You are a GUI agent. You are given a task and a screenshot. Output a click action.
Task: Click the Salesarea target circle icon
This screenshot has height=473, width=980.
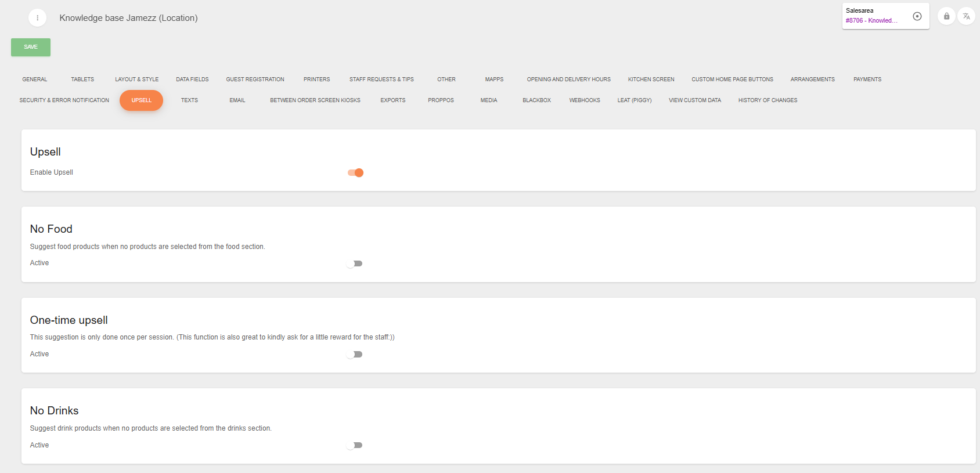[x=917, y=16]
